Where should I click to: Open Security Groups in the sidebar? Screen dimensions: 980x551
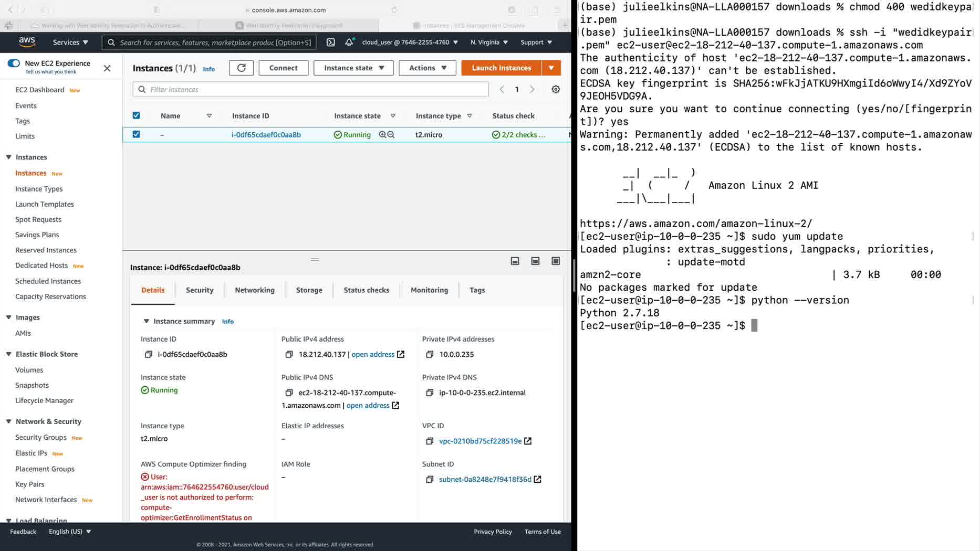click(x=41, y=438)
